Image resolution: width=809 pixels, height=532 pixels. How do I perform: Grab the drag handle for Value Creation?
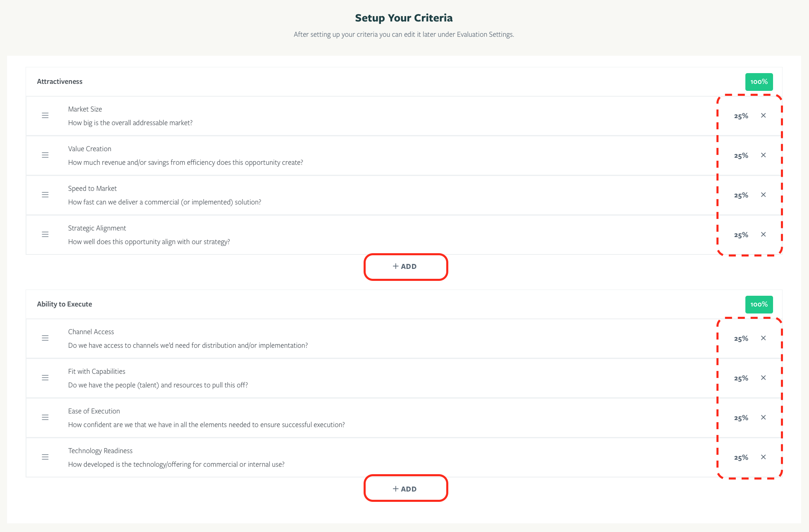[45, 155]
